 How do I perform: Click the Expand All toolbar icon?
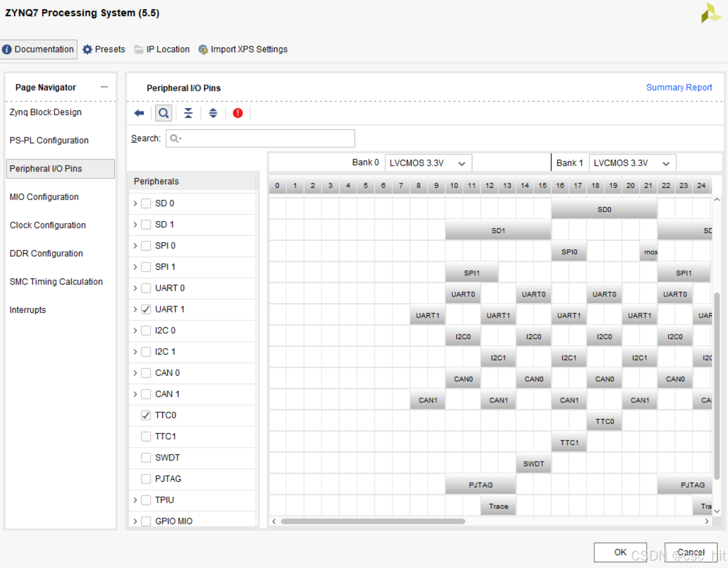click(213, 113)
